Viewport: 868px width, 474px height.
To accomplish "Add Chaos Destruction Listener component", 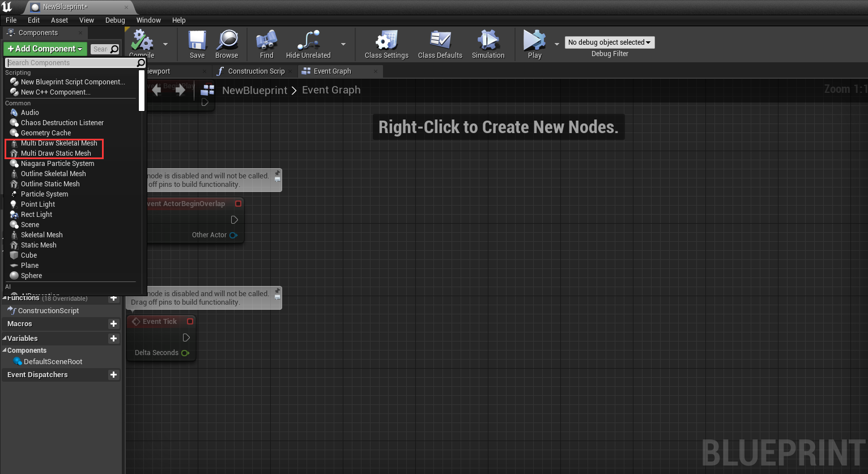I will [x=62, y=123].
